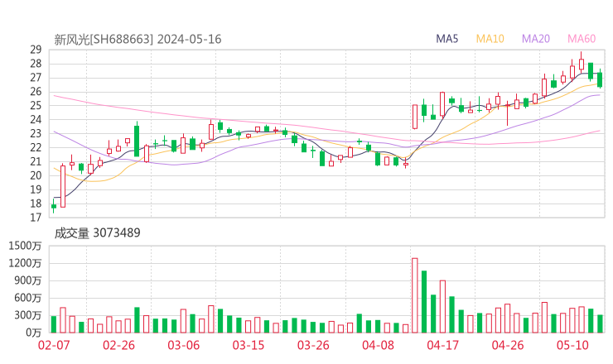Click the 900万 volume axis label

click(x=28, y=280)
